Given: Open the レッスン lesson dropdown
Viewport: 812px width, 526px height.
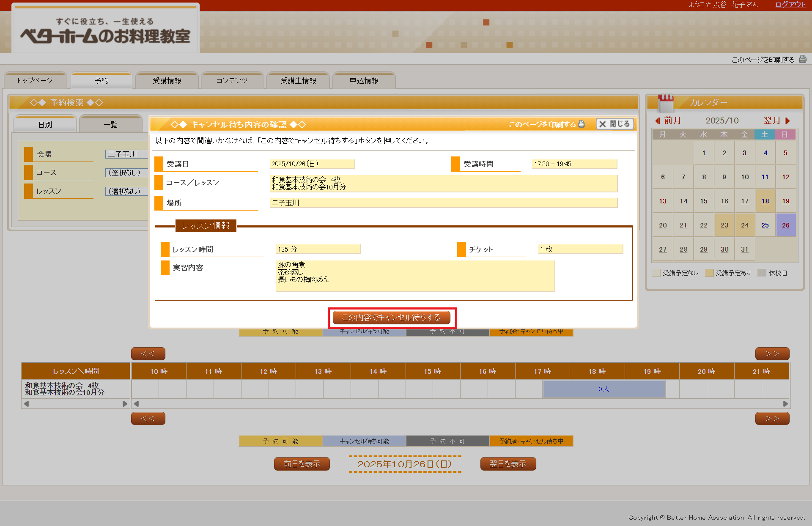Looking at the screenshot, I should 126,191.
